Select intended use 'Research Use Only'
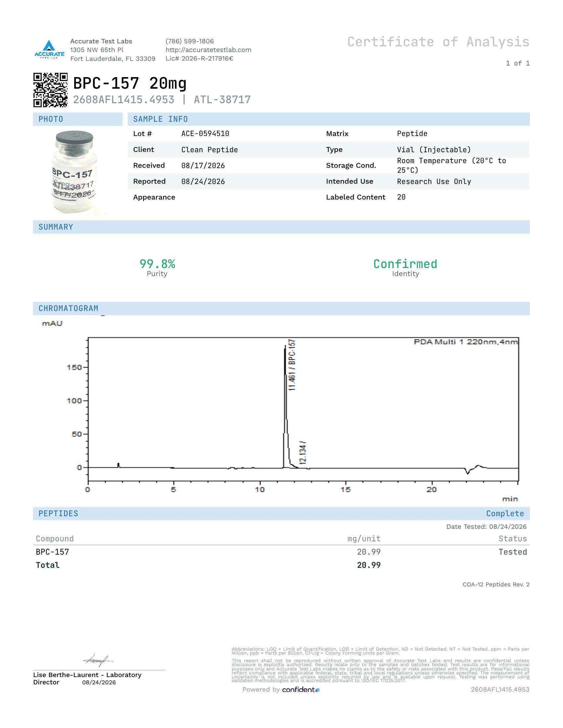 click(x=434, y=182)
